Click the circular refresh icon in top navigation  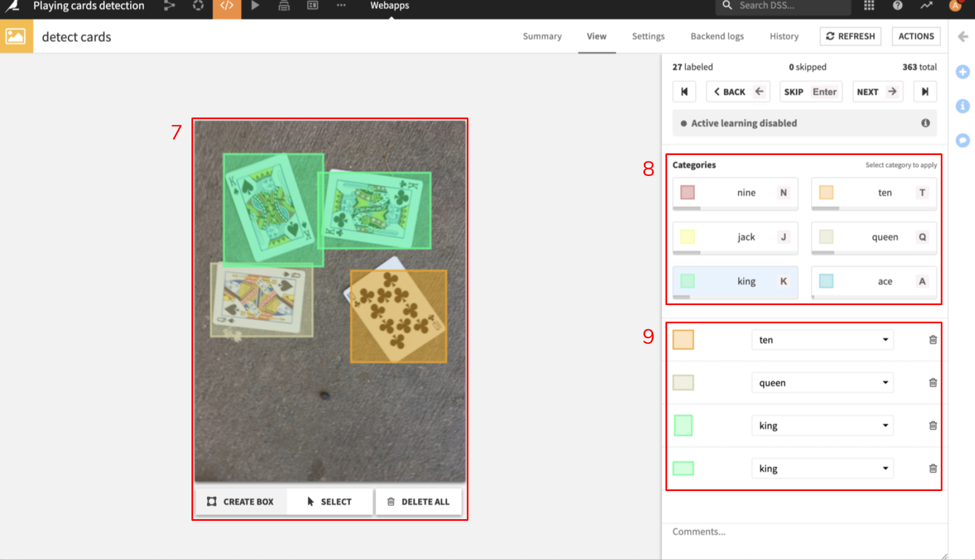pyautogui.click(x=198, y=6)
